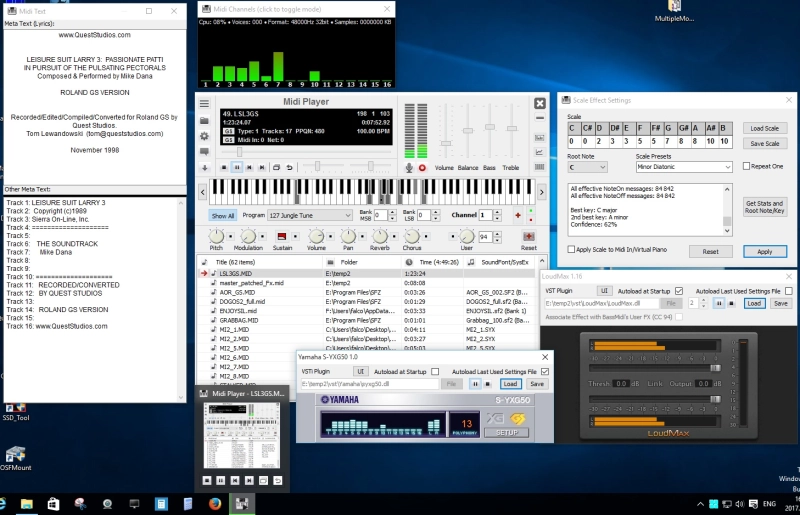Click the Load Scale button
Screen dimensions: 800x515
(764, 128)
